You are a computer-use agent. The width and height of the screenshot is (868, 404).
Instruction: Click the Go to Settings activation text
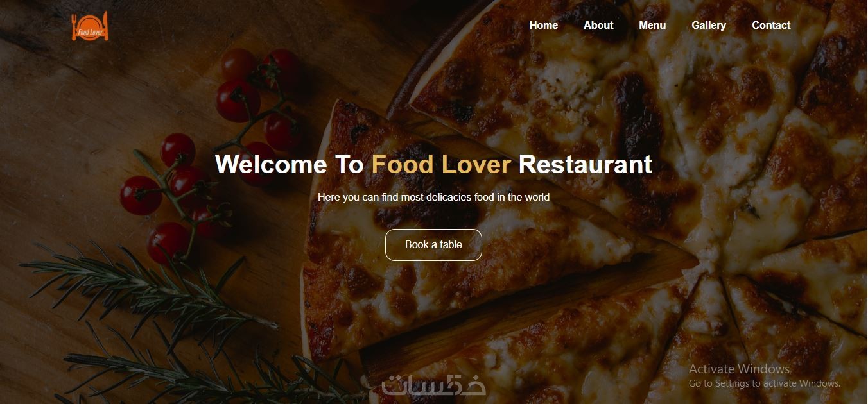click(765, 383)
